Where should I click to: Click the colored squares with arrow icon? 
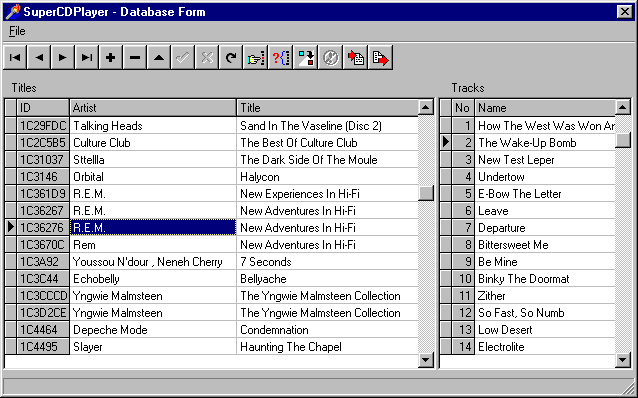306,58
